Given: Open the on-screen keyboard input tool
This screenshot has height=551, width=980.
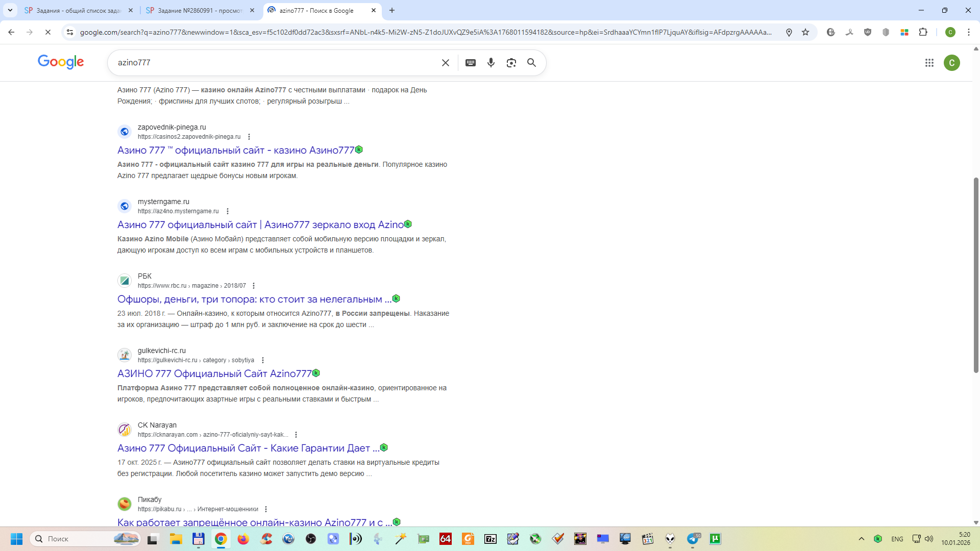Looking at the screenshot, I should [x=471, y=63].
